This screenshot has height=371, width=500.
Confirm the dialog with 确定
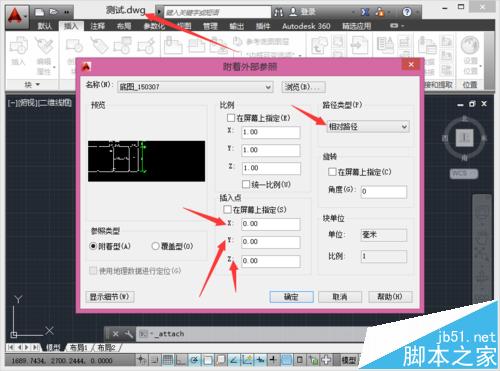tap(291, 296)
